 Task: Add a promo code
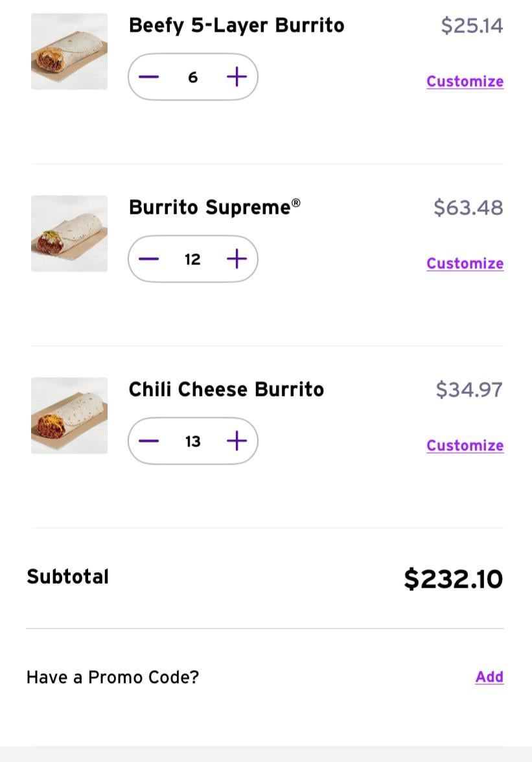tap(489, 677)
